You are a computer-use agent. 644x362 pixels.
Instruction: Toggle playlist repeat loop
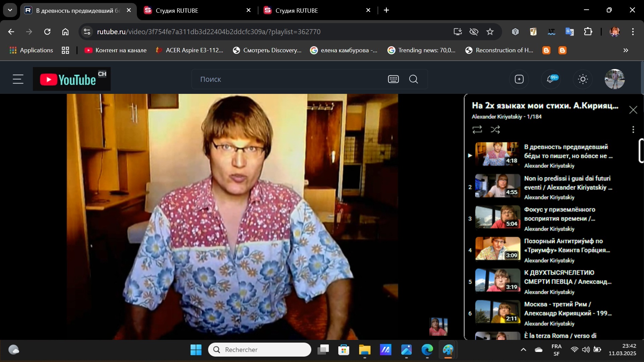coord(477,130)
